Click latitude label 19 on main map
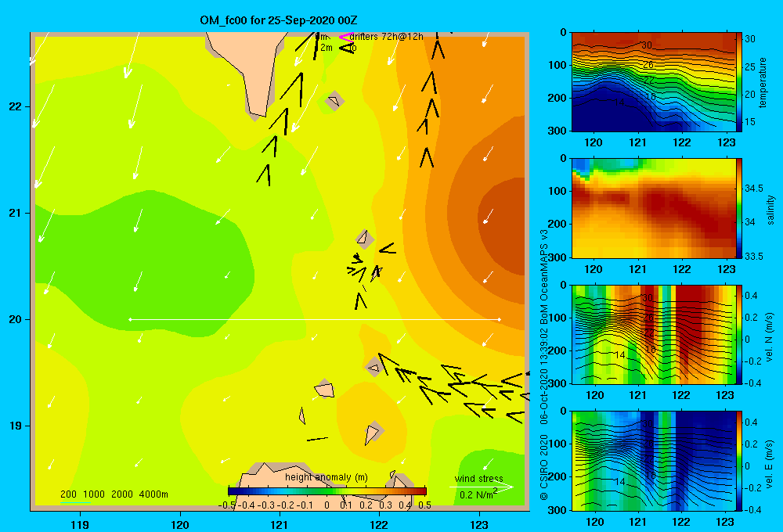783x532 pixels. coord(15,426)
